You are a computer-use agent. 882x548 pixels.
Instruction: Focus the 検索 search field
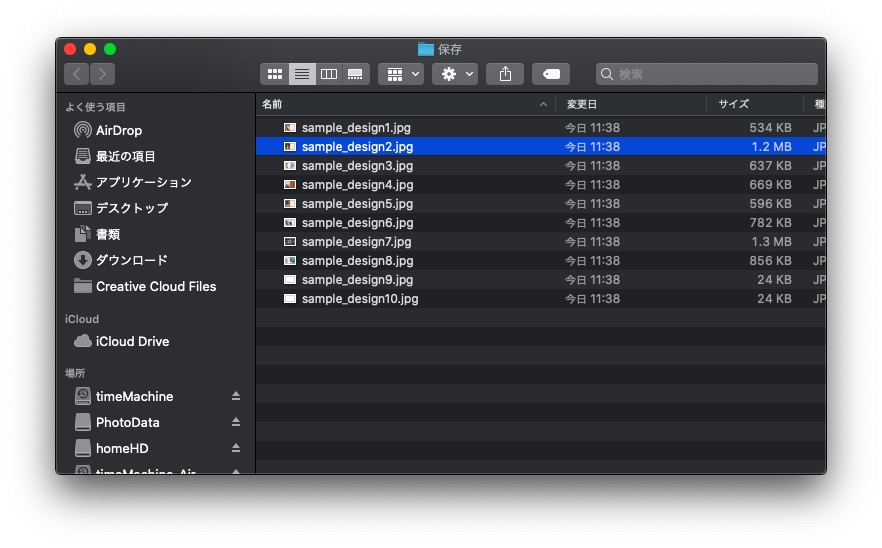click(706, 74)
